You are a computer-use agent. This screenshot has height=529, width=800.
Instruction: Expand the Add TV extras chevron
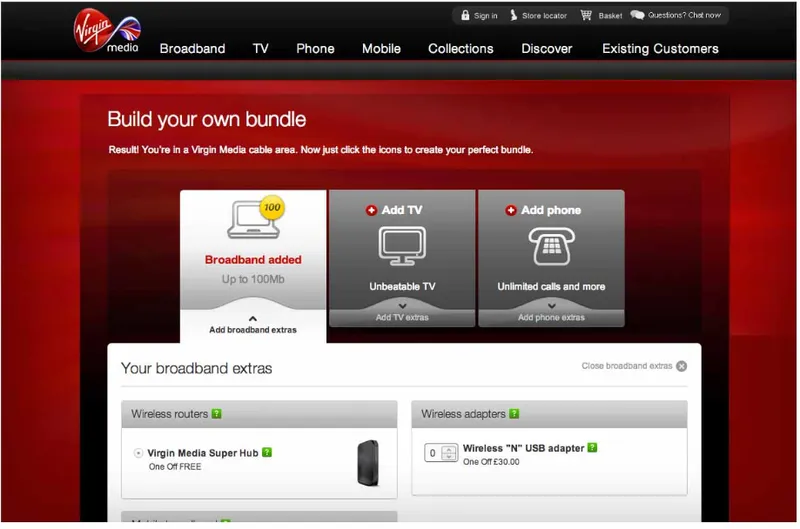[x=402, y=306]
